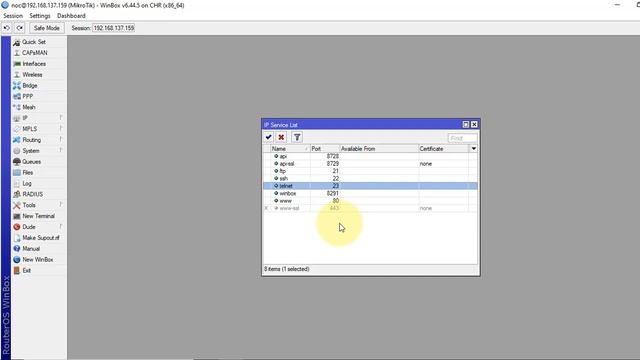640x360 pixels.
Task: Select the winbox service row
Action: [x=370, y=193]
